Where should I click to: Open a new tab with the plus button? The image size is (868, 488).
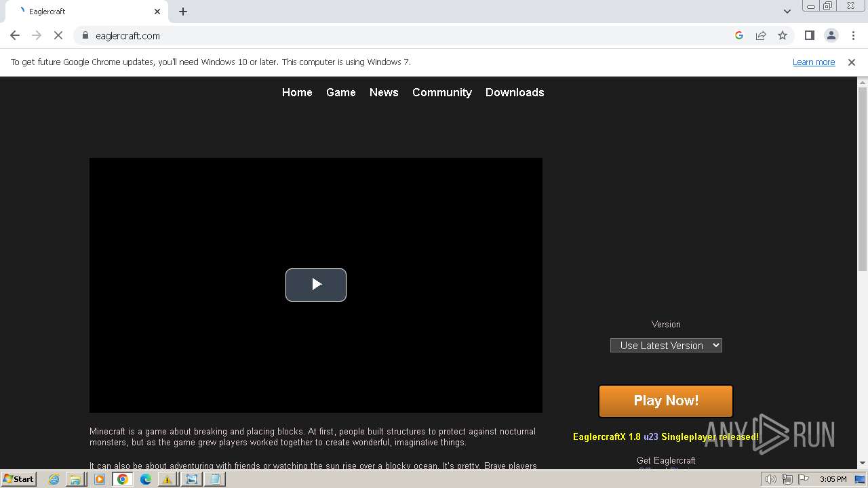coord(183,12)
